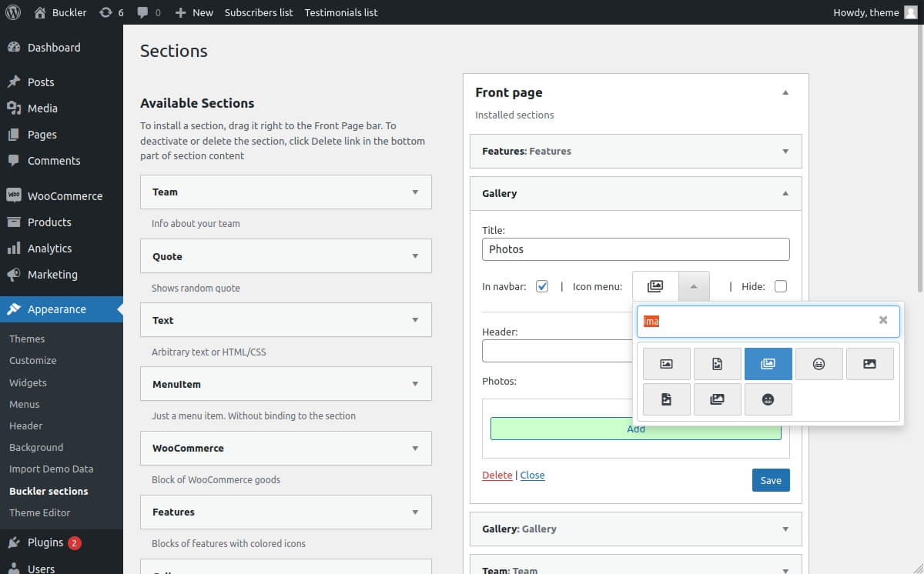Choose the solid single image icon
The image size is (924, 574).
click(869, 364)
